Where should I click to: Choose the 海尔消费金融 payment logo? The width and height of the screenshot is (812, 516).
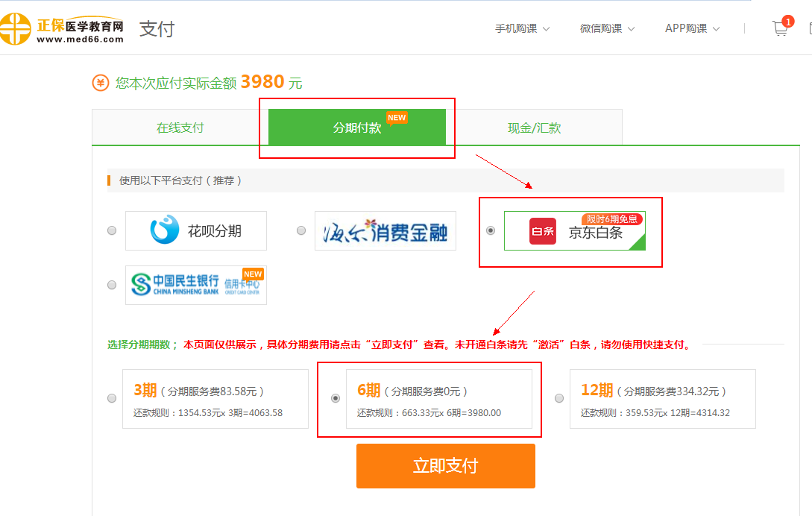click(385, 230)
